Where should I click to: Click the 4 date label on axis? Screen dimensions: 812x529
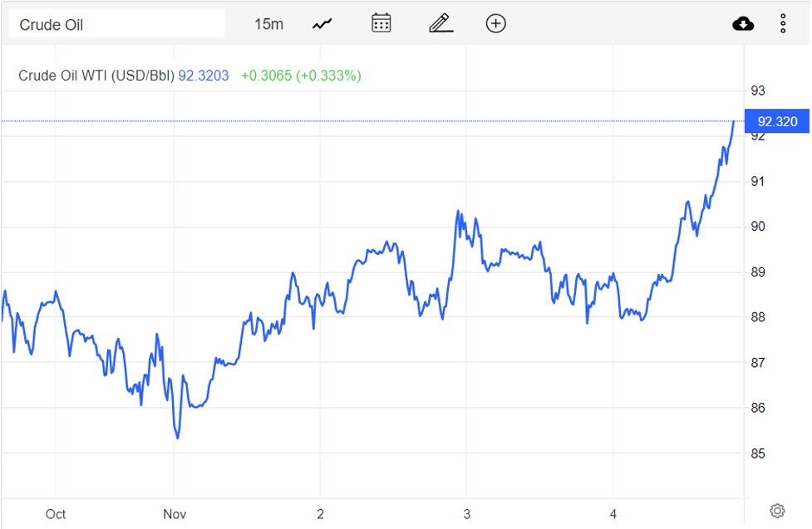[x=613, y=514]
